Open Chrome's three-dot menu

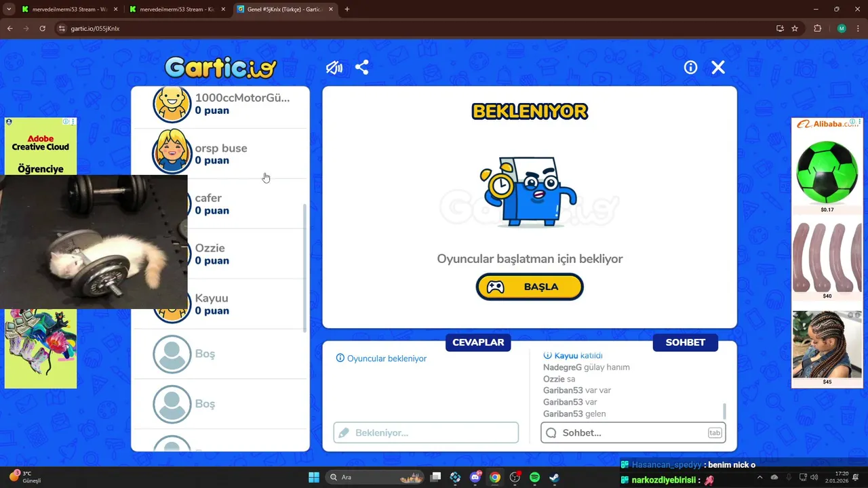tap(859, 28)
